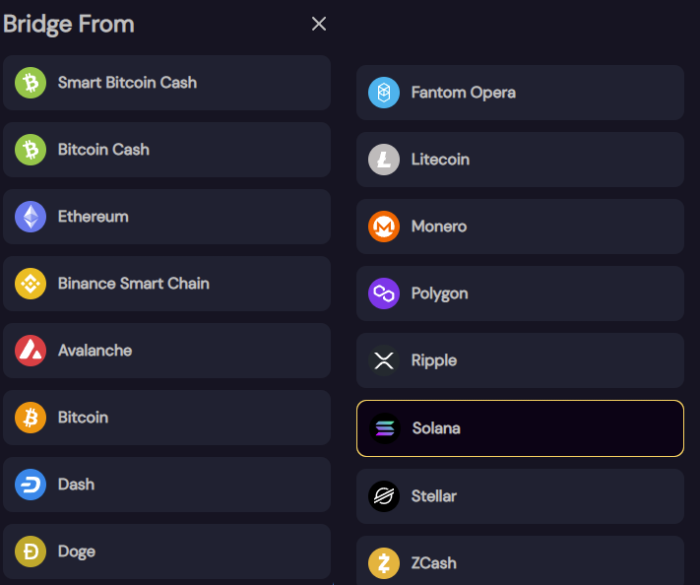Click the Fantom Opera cube icon
This screenshot has width=700, height=585.
pos(384,93)
